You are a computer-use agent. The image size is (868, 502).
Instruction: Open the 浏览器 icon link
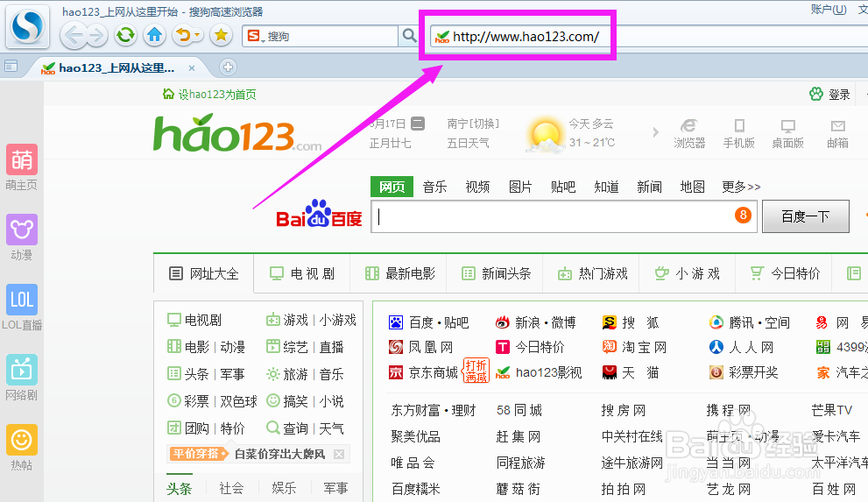pyautogui.click(x=689, y=134)
